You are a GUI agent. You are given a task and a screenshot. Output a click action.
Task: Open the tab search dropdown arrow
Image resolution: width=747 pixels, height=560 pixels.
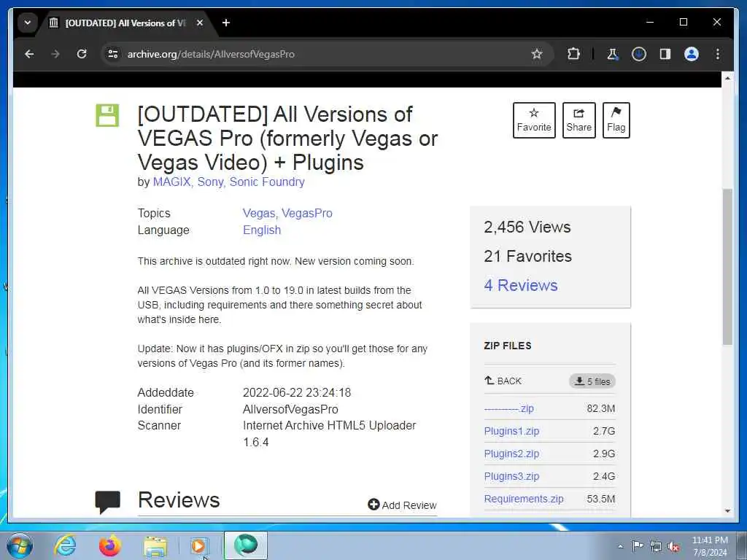[28, 23]
